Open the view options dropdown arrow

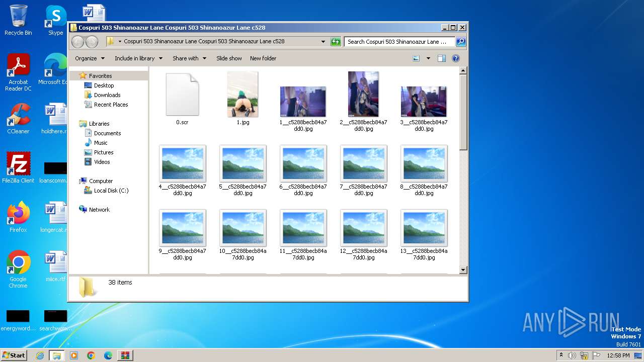click(x=428, y=58)
